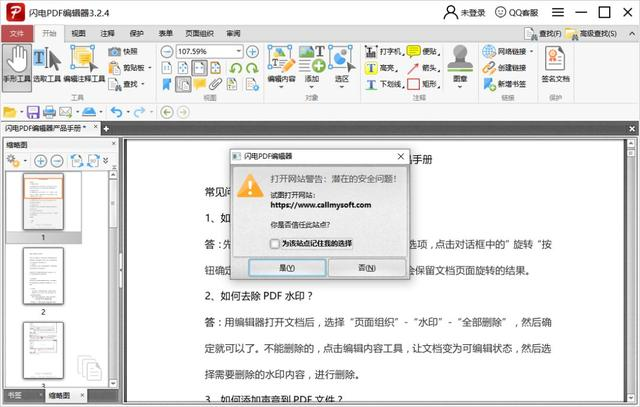Undo last action with blue arrow
The image size is (640, 407).
(117, 112)
